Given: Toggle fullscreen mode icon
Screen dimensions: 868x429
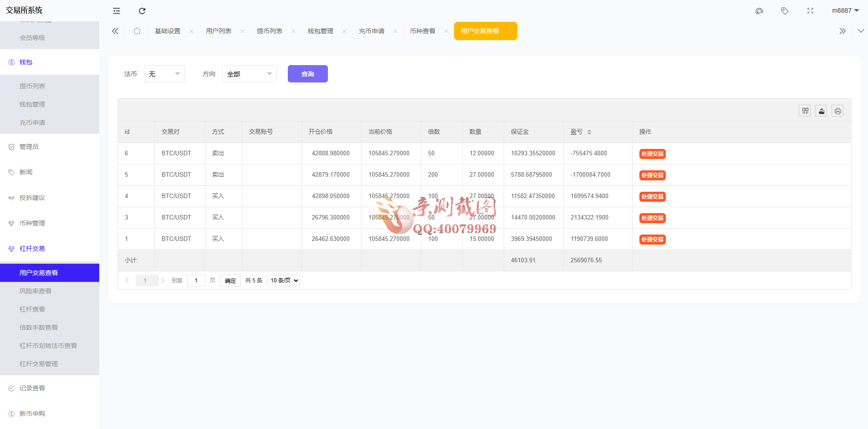Looking at the screenshot, I should click(810, 11).
